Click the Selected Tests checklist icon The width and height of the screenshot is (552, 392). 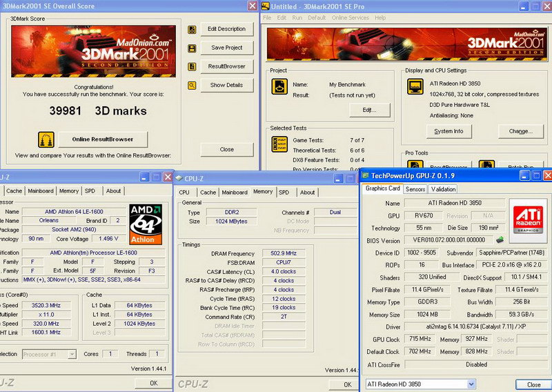[279, 144]
